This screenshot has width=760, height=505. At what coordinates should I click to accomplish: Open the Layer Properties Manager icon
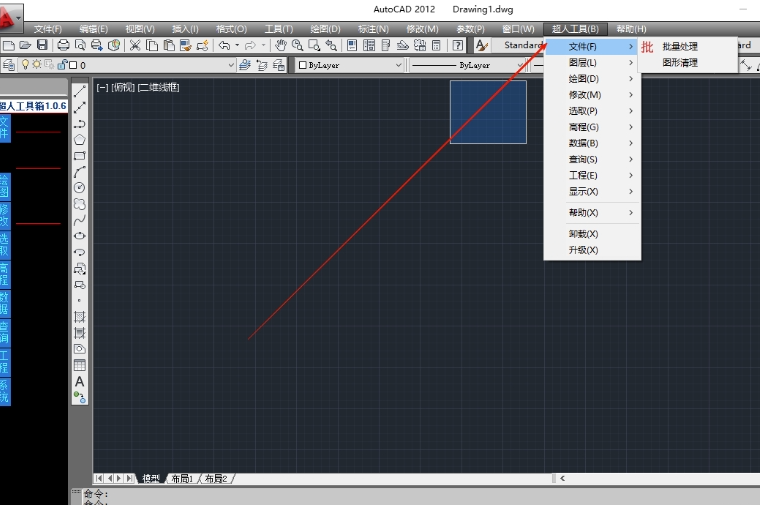tap(9, 65)
